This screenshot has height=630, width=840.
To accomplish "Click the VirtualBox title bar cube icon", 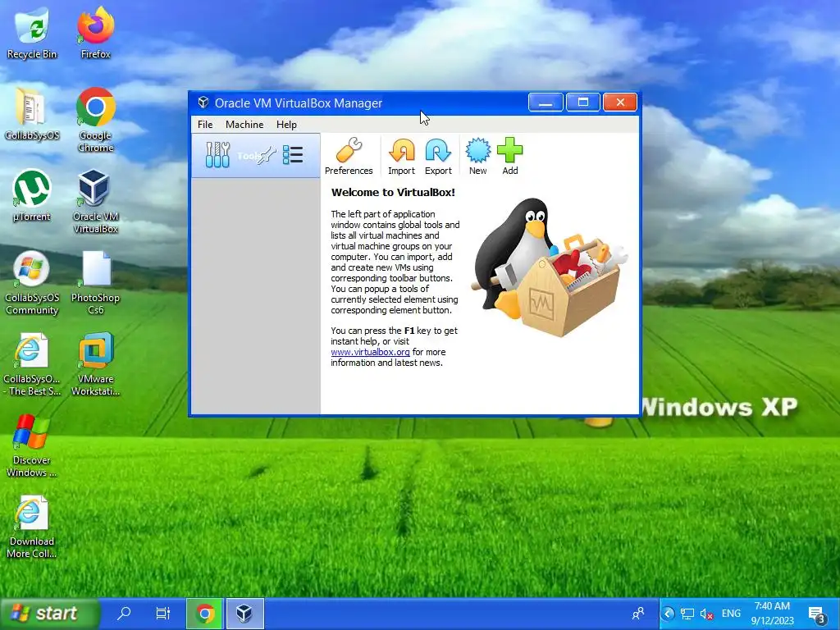I will click(203, 103).
